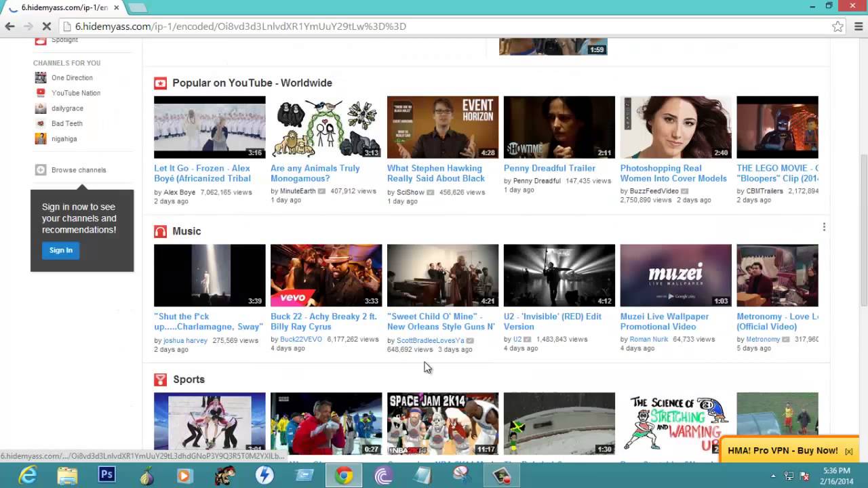Screen dimensions: 868x488
Task: Click the Music section heading
Action: 186,232
